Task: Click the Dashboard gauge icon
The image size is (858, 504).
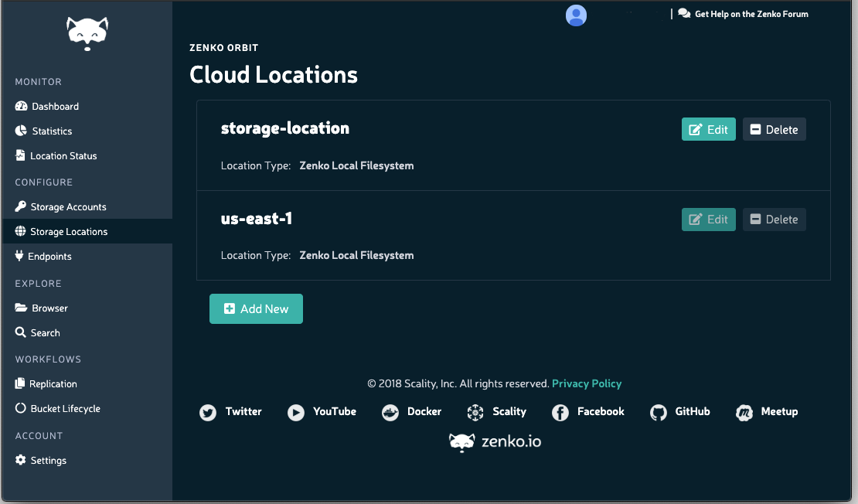Action: (x=21, y=106)
